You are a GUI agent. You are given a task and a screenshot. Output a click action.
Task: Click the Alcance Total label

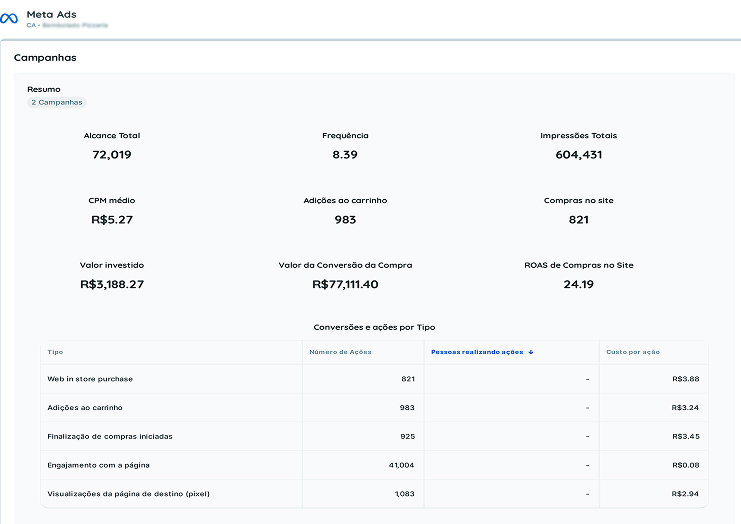coord(112,136)
